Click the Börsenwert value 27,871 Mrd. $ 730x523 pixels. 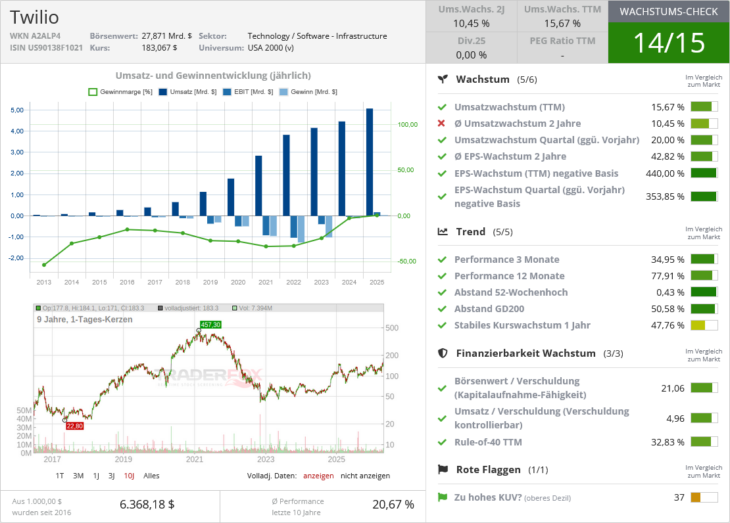[167, 36]
